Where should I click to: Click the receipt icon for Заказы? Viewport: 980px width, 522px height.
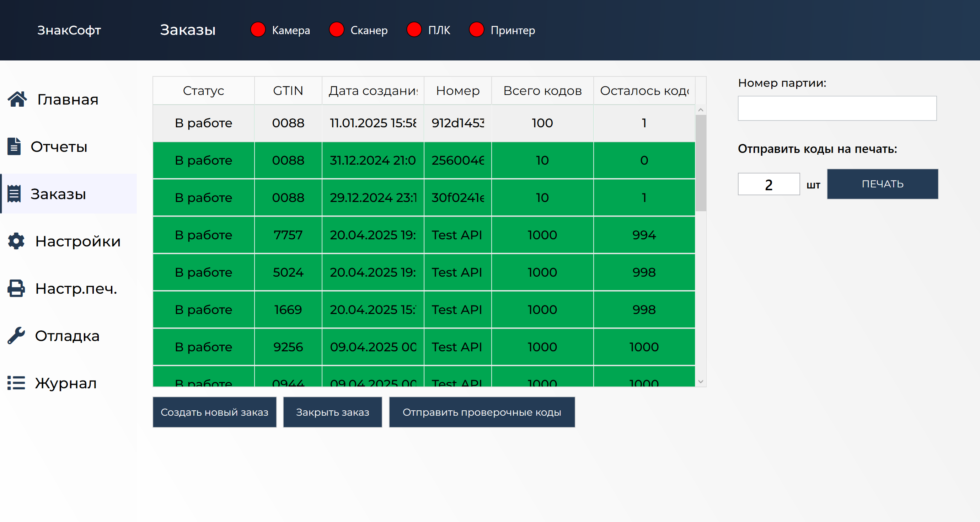(14, 194)
